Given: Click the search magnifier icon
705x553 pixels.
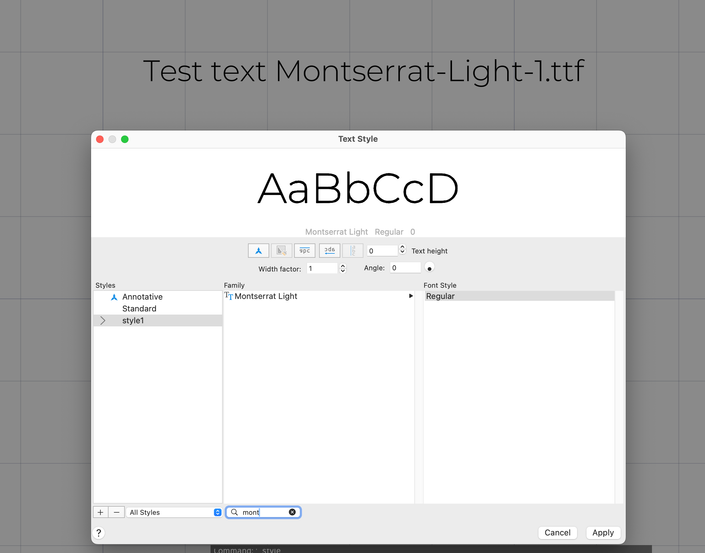Looking at the screenshot, I should (234, 512).
